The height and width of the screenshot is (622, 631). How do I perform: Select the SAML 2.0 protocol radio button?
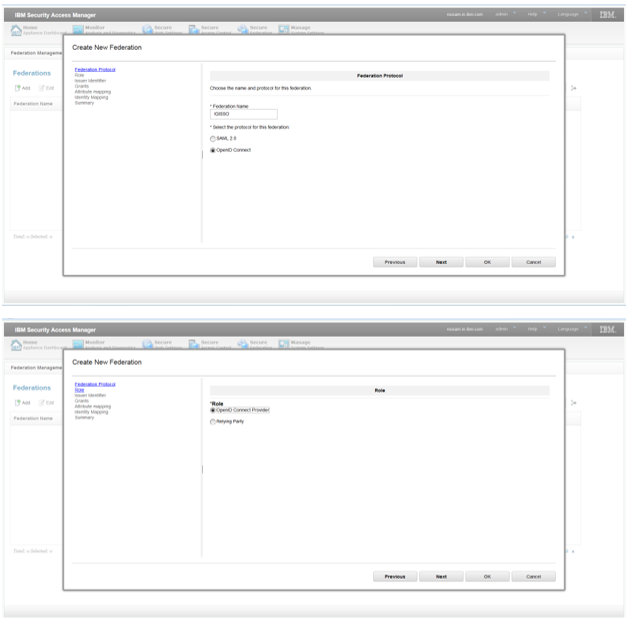click(x=213, y=139)
